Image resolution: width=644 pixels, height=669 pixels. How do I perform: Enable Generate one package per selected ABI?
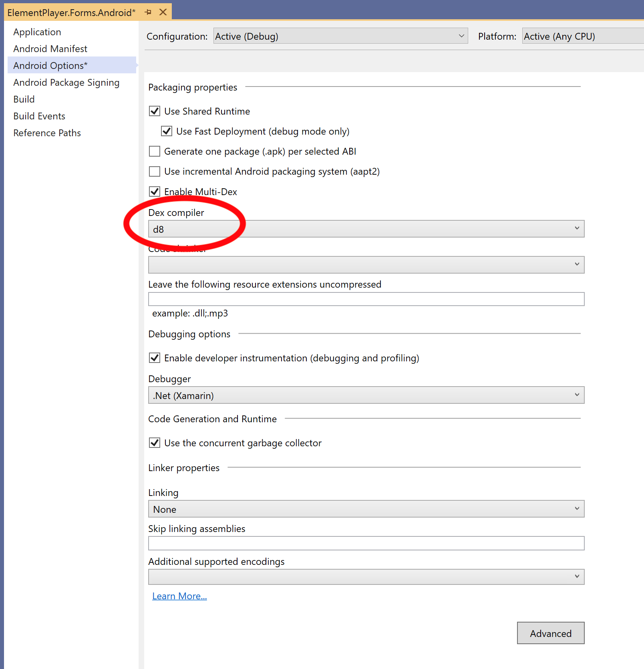(155, 151)
